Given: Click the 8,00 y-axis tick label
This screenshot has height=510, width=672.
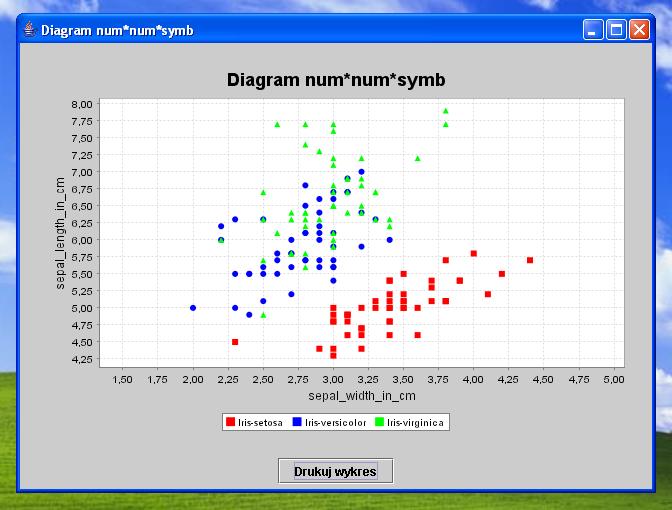Looking at the screenshot, I should [82, 104].
